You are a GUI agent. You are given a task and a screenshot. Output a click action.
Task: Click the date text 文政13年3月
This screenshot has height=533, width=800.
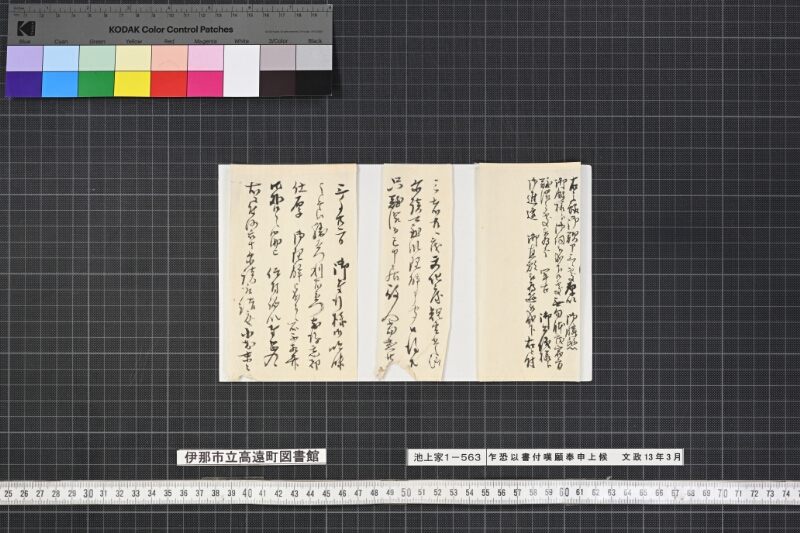click(x=651, y=457)
